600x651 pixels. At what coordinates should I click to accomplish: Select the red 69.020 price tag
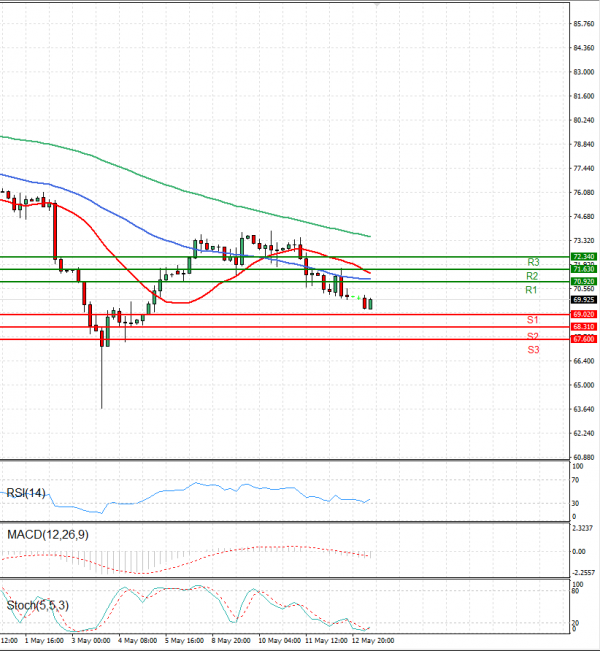coord(584,314)
